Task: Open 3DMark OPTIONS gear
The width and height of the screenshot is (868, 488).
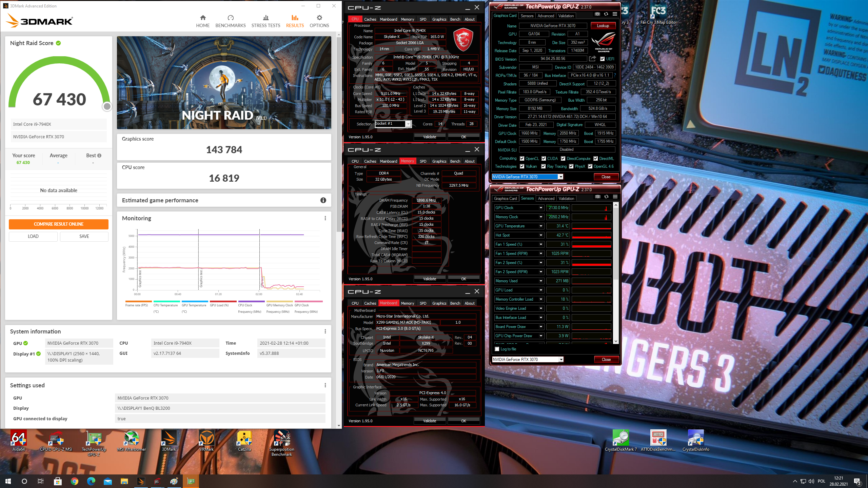Action: [319, 21]
